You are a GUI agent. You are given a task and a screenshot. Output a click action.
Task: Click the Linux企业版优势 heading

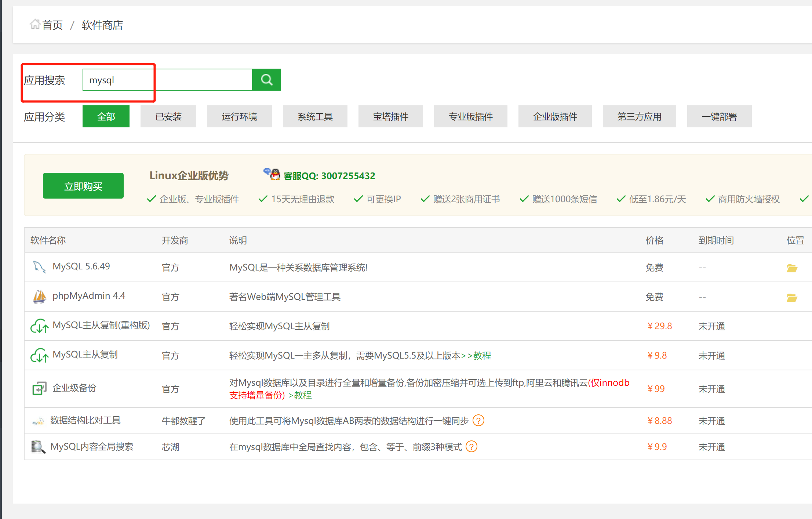(x=189, y=175)
